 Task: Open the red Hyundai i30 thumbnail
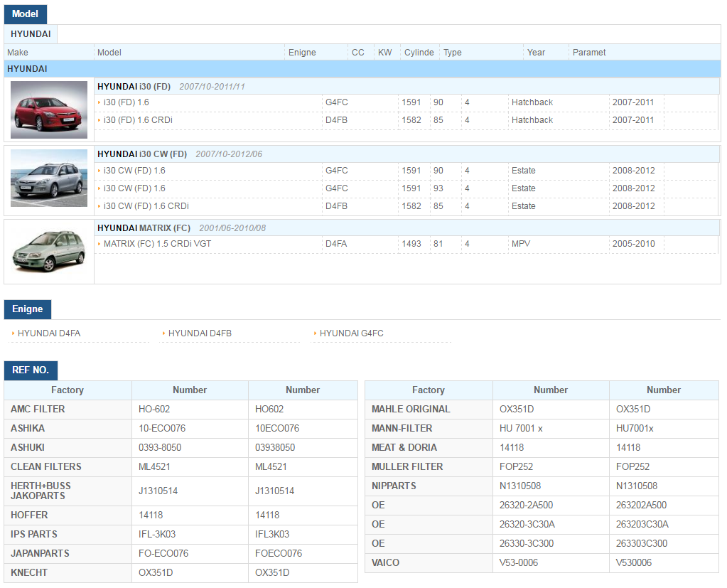49,110
